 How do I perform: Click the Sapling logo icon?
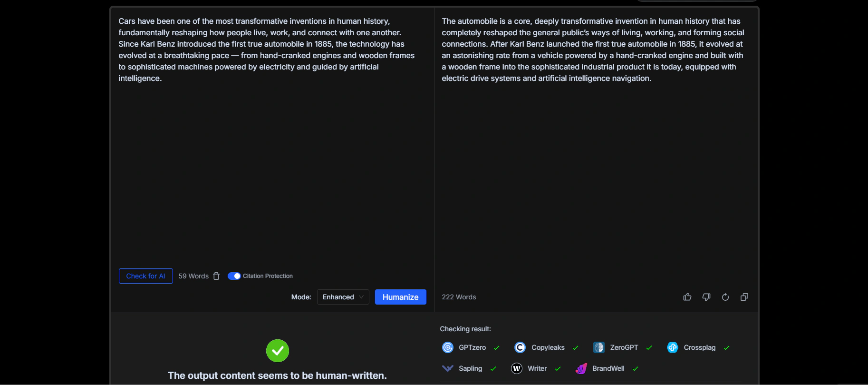(448, 368)
